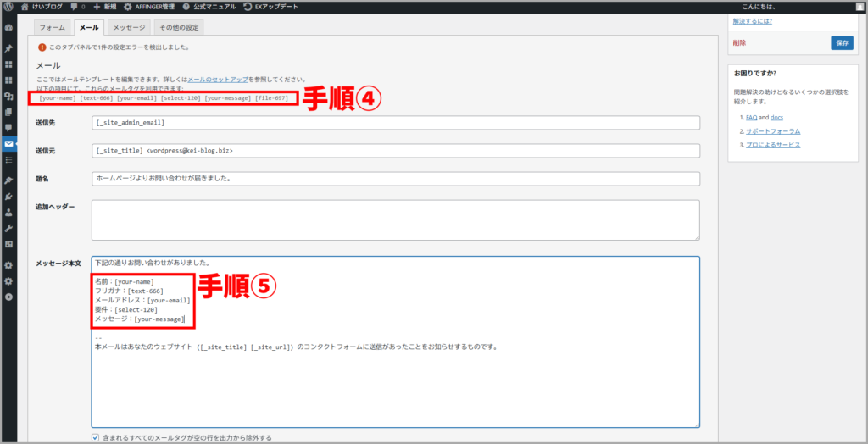The width and height of the screenshot is (868, 444).
Task: Open the Users icon in left sidebar
Action: (x=8, y=213)
